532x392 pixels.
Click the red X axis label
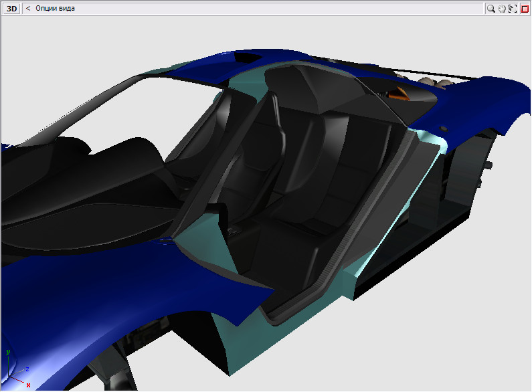(x=28, y=385)
